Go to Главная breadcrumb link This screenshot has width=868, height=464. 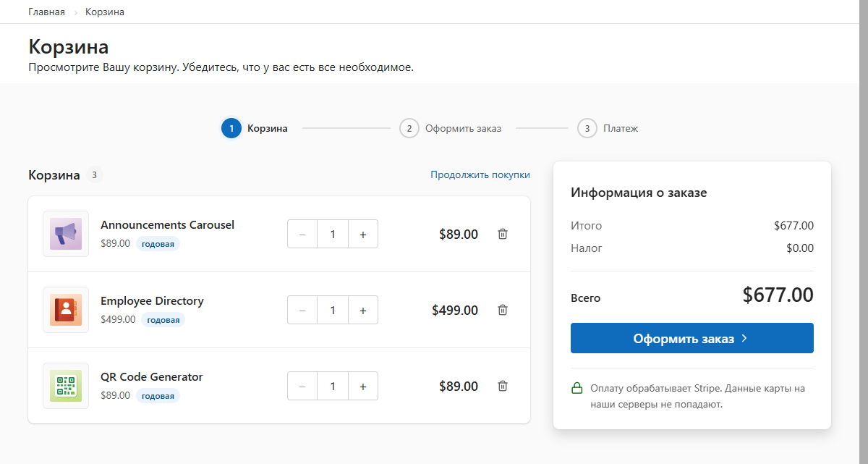point(47,12)
